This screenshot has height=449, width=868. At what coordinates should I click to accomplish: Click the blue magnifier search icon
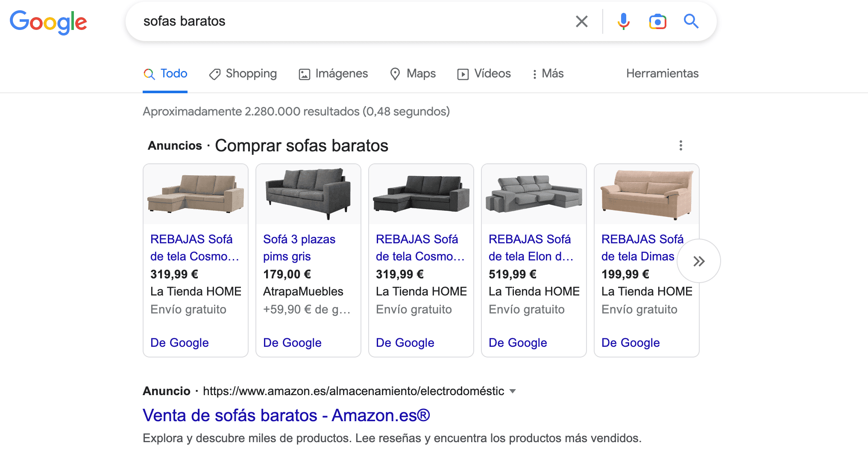(x=691, y=21)
